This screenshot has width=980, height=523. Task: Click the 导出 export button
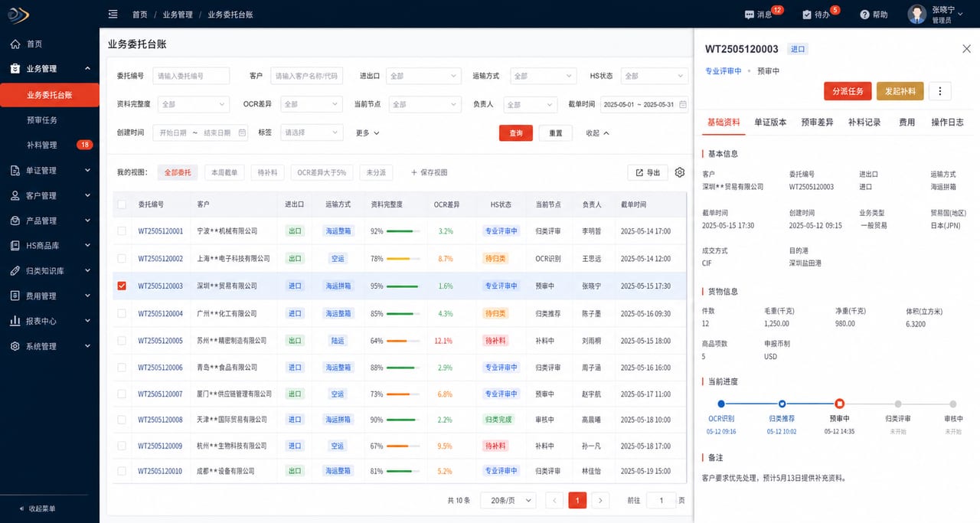click(647, 173)
